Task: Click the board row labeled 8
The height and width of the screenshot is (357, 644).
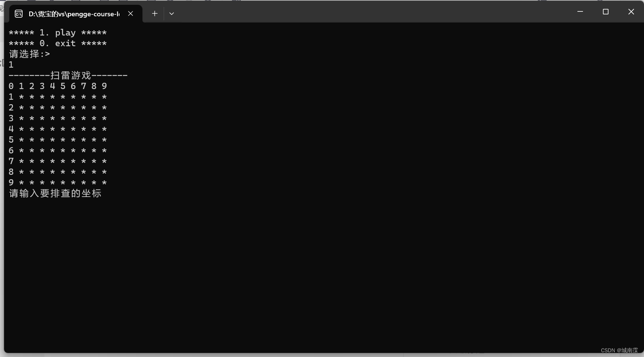Action: (x=58, y=172)
